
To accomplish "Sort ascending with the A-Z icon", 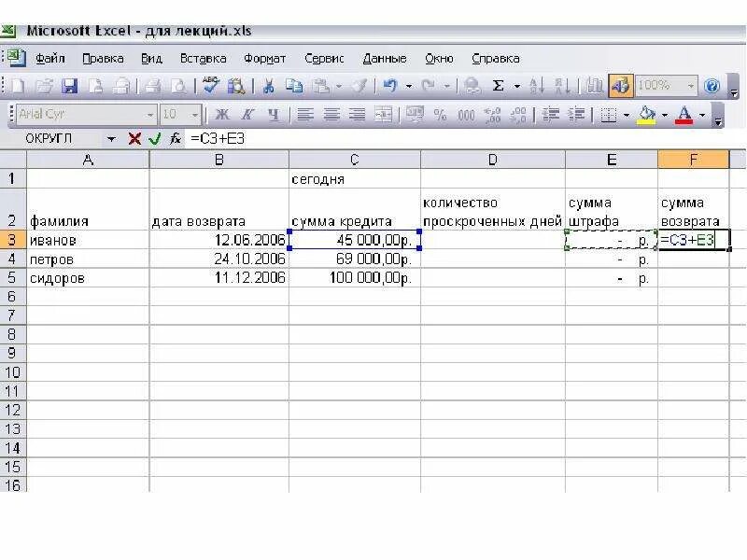I will click(536, 86).
